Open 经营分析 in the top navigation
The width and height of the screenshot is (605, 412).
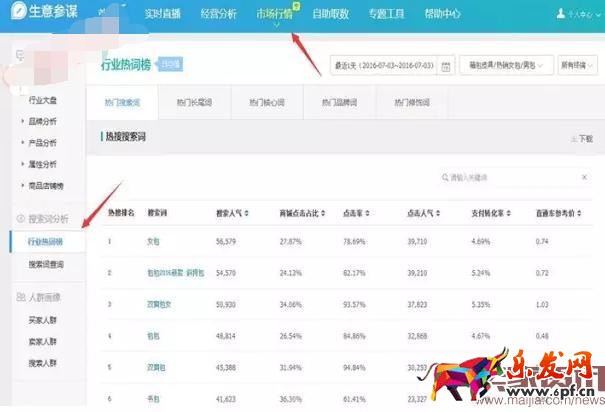point(218,14)
